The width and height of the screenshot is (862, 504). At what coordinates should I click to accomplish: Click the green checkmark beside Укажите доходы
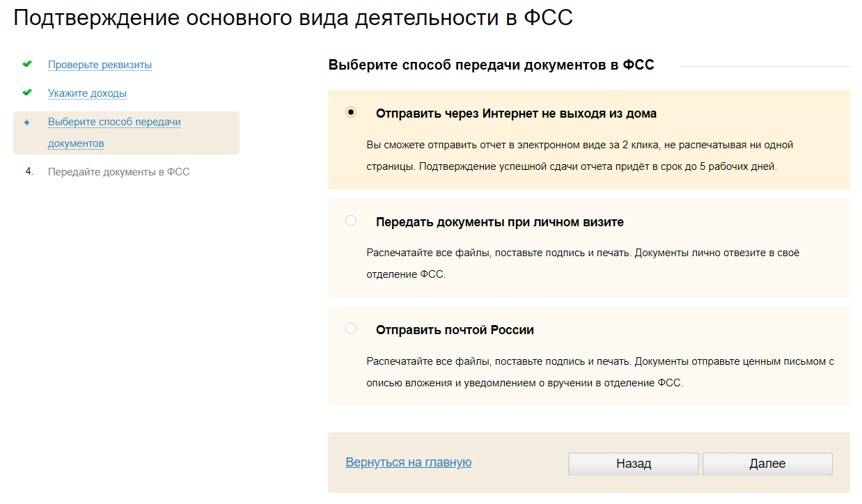(27, 93)
